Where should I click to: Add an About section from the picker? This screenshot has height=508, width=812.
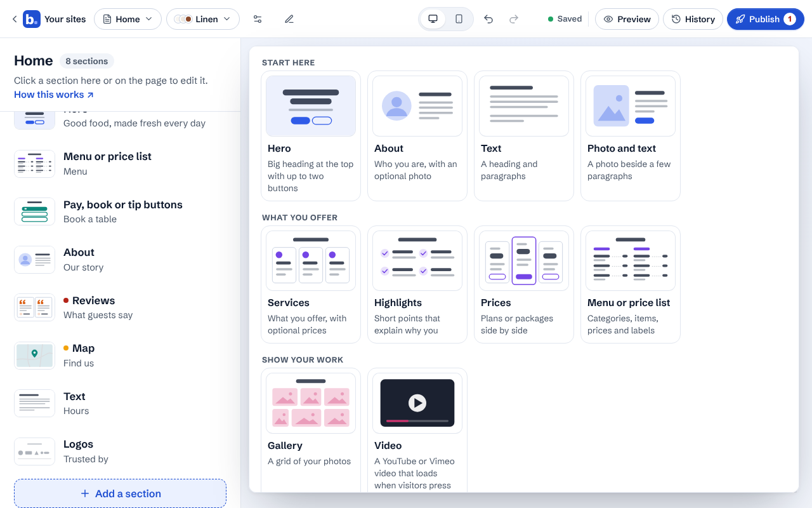coord(417,136)
